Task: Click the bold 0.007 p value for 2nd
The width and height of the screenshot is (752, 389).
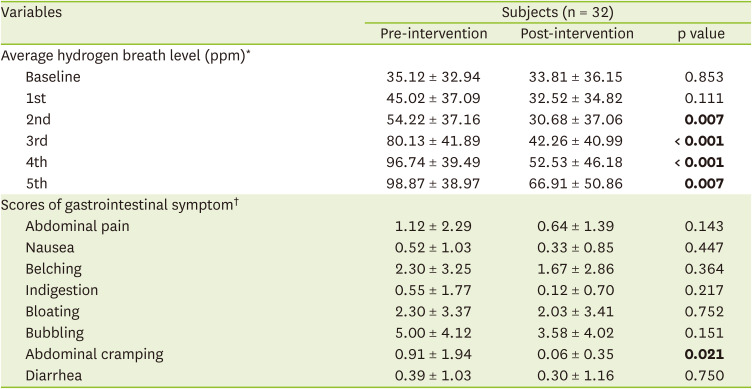Action: tap(704, 120)
